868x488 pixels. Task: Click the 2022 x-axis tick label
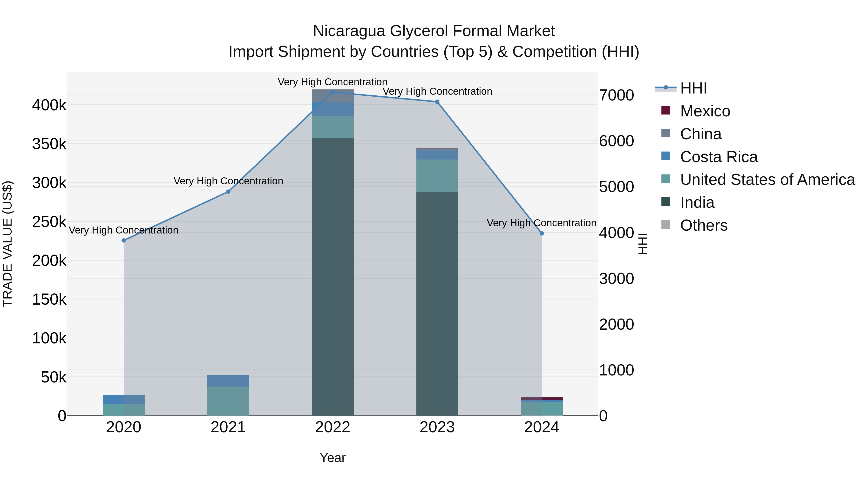pyautogui.click(x=332, y=427)
